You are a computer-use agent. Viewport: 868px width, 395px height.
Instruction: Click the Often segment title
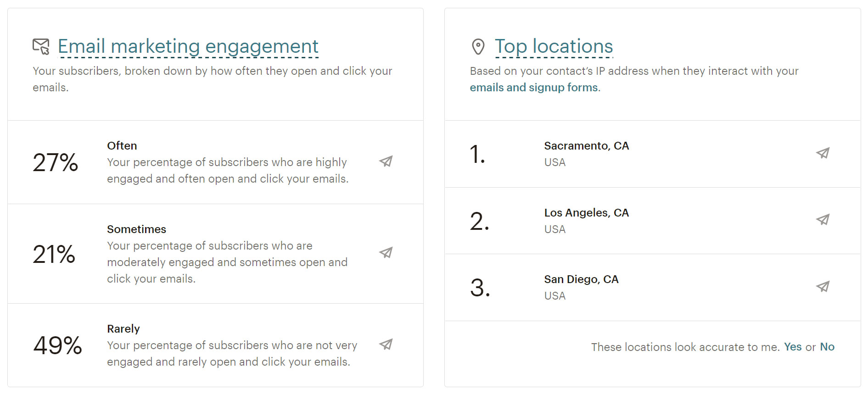pyautogui.click(x=122, y=146)
